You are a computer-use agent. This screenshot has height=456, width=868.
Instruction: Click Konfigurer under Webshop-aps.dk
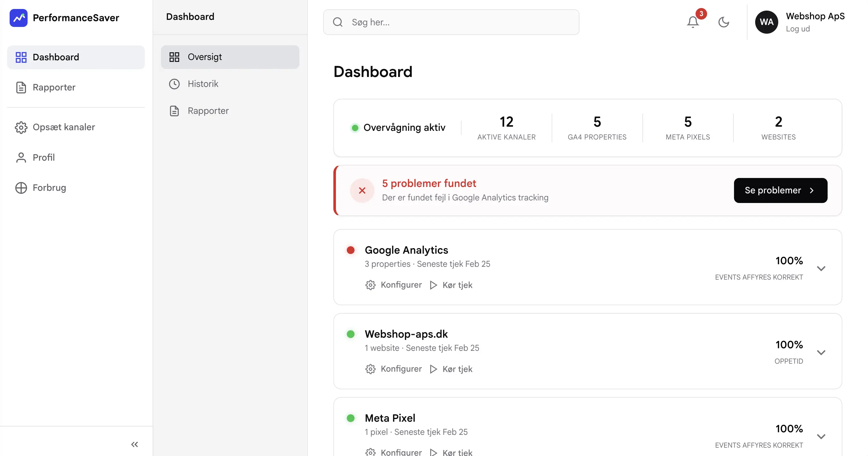[393, 369]
